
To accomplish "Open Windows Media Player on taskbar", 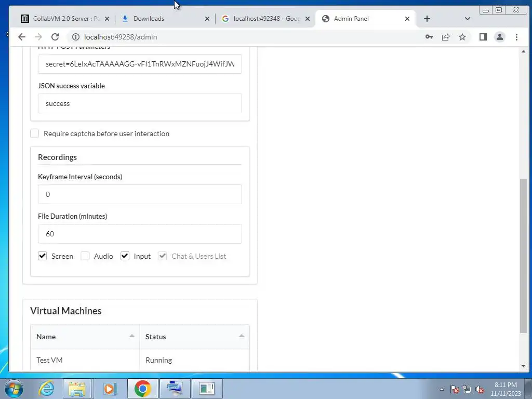I will click(110, 389).
